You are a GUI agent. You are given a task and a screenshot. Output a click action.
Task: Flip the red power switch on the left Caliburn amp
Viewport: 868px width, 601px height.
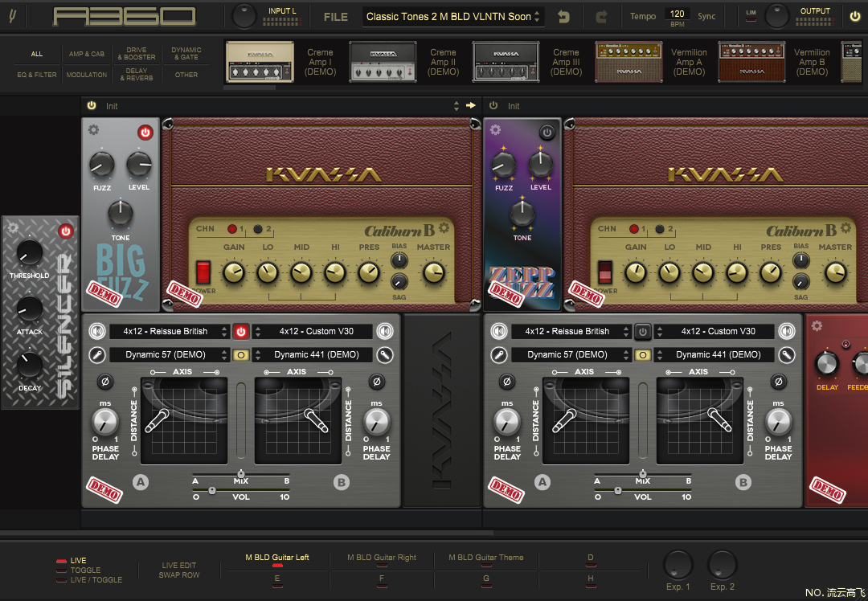[203, 272]
